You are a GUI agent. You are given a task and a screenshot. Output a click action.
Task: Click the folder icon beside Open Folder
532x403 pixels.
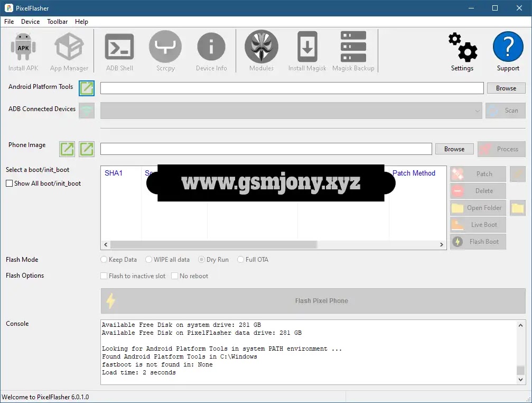517,208
